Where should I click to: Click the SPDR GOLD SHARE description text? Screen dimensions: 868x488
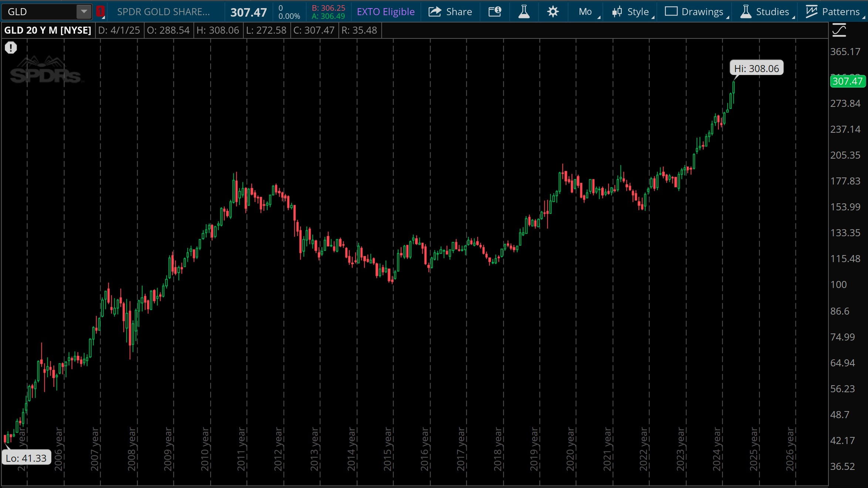coord(163,12)
